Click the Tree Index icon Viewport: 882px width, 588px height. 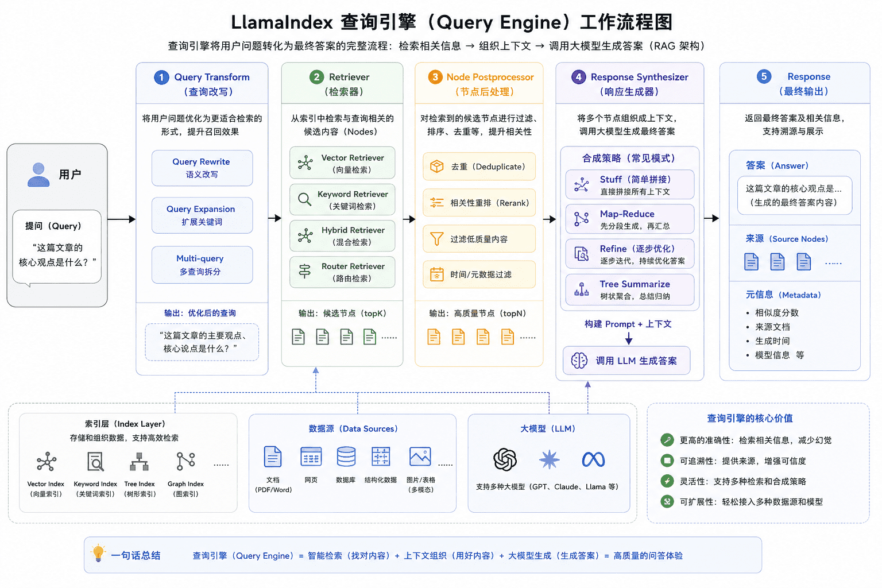pos(140,462)
